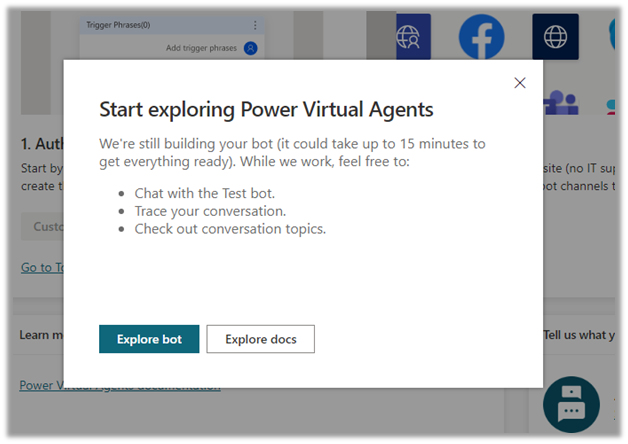Image resolution: width=628 pixels, height=444 pixels.
Task: Open the Power Virtual Agents documentation link
Action: 120,386
